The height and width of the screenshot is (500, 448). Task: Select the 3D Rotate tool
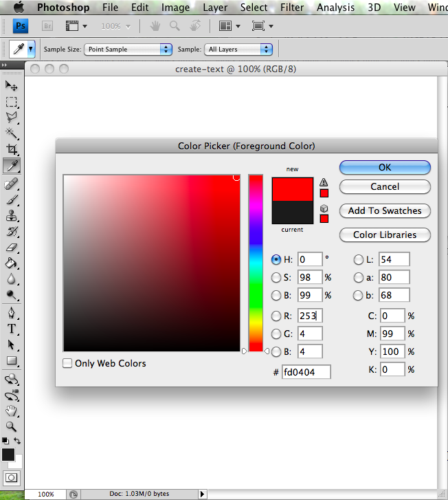click(x=12, y=379)
